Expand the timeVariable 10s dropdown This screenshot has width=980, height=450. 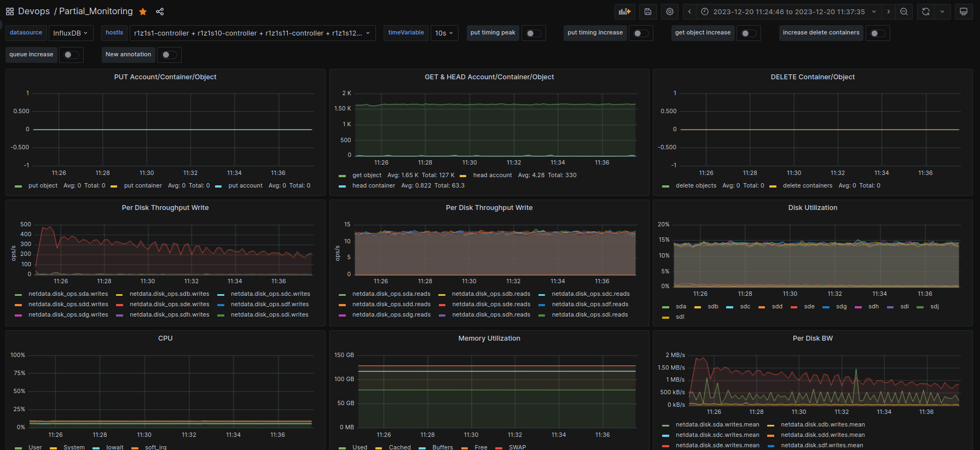click(444, 33)
